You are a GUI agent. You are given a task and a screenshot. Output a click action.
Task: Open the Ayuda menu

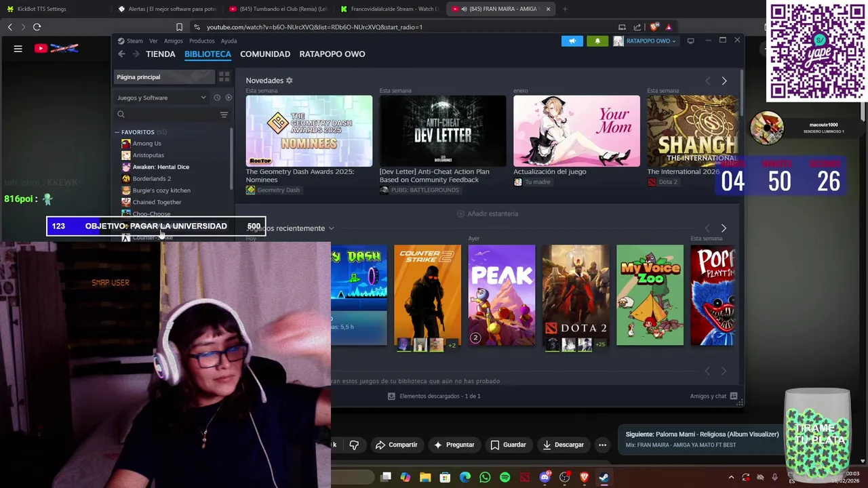pos(229,41)
